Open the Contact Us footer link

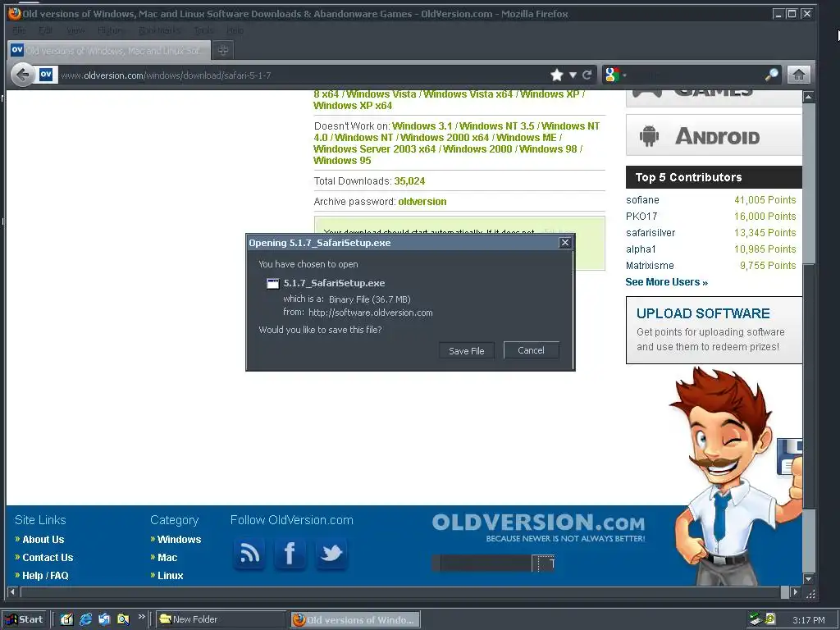click(x=48, y=558)
